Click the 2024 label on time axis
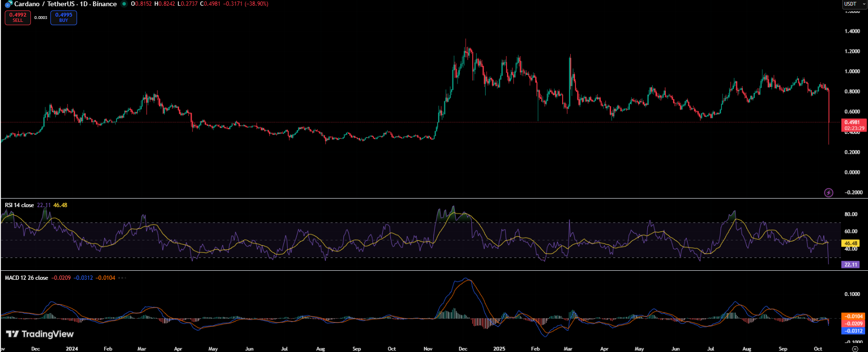The width and height of the screenshot is (868, 352). pos(72,349)
